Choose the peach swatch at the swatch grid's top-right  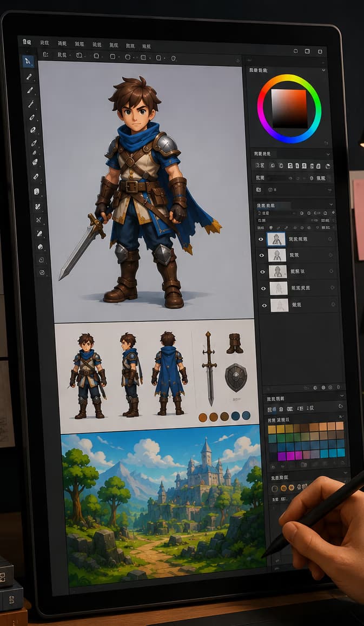[340, 426]
